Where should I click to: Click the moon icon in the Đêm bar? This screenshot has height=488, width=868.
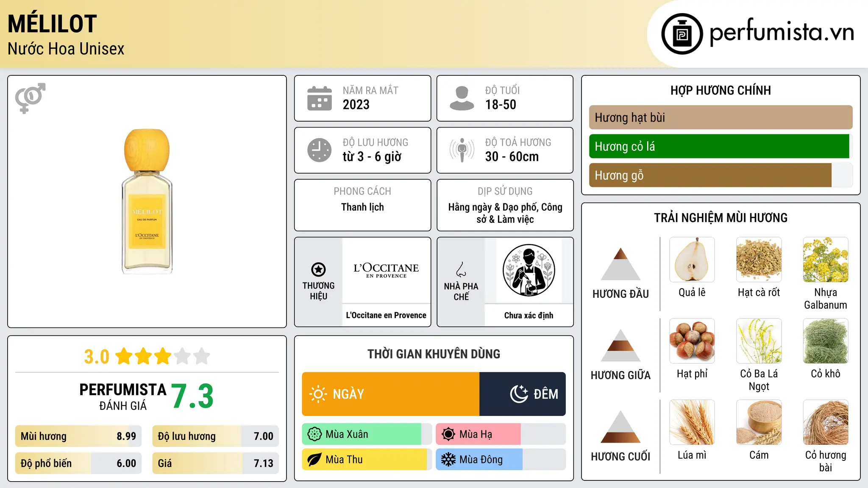tap(519, 394)
